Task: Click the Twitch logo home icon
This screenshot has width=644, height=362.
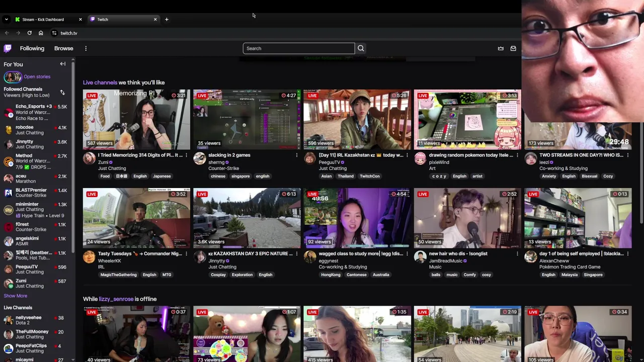Action: point(8,48)
